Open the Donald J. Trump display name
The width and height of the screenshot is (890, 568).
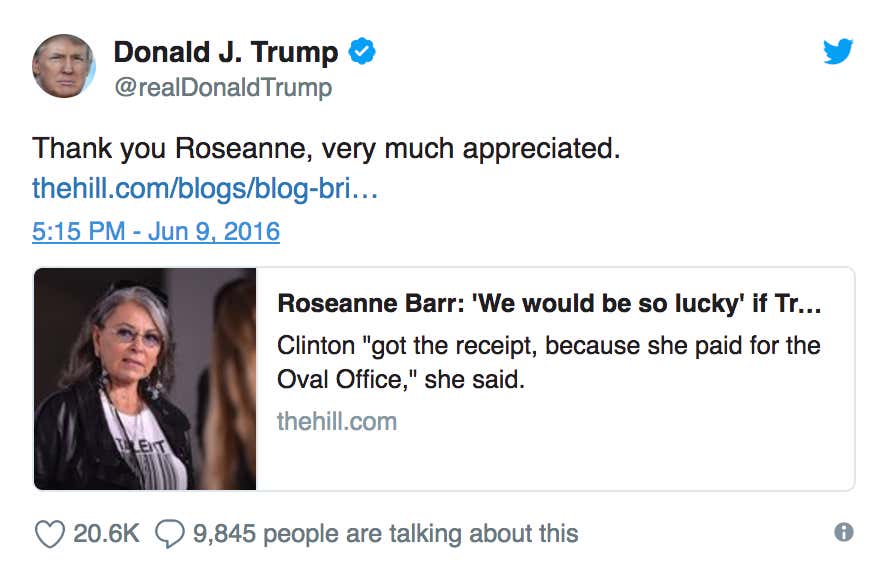pos(226,52)
